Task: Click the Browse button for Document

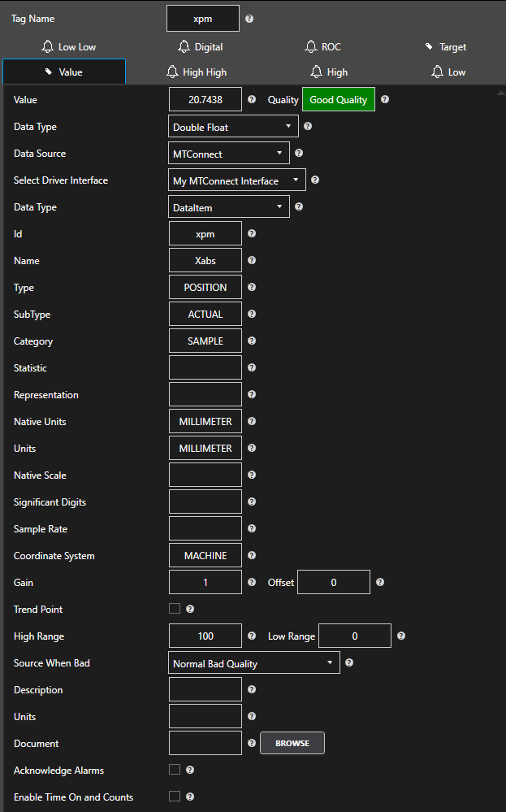Action: click(292, 743)
